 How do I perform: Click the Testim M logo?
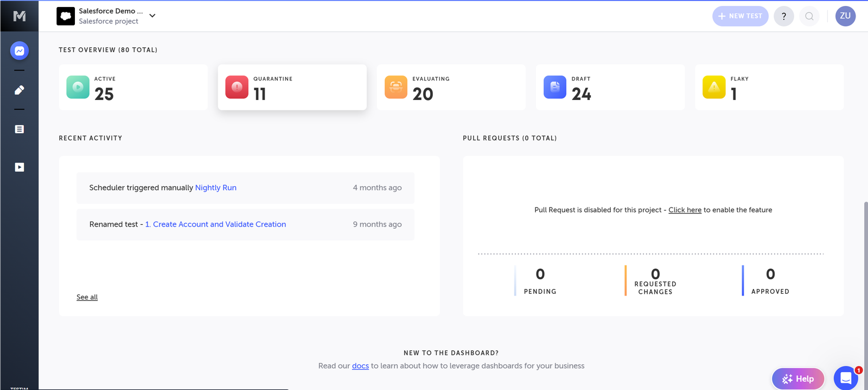tap(20, 16)
